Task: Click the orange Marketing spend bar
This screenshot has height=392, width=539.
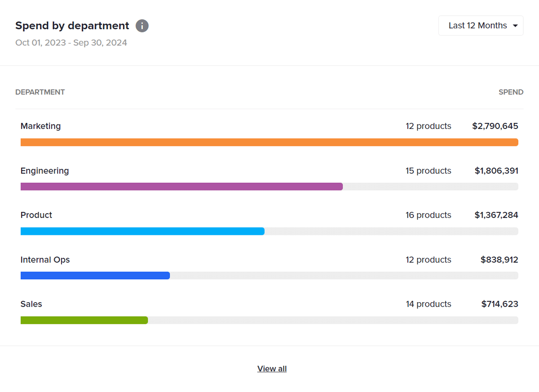Action: coord(269,142)
